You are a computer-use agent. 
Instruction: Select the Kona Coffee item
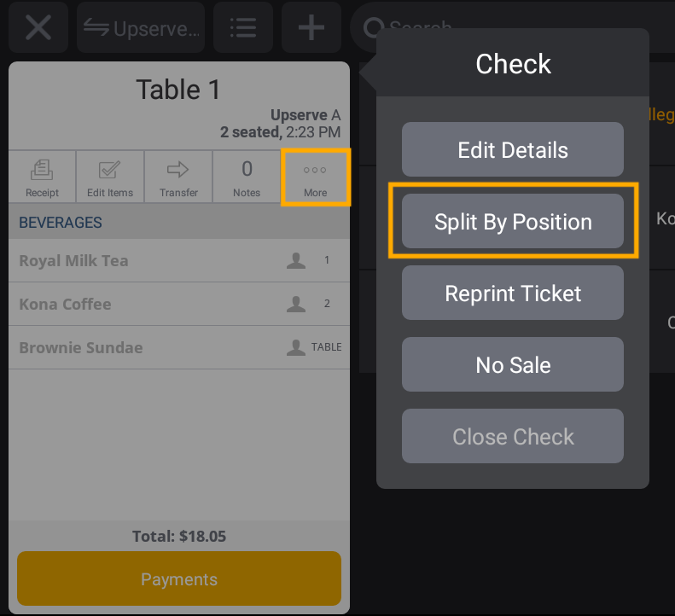click(x=179, y=305)
